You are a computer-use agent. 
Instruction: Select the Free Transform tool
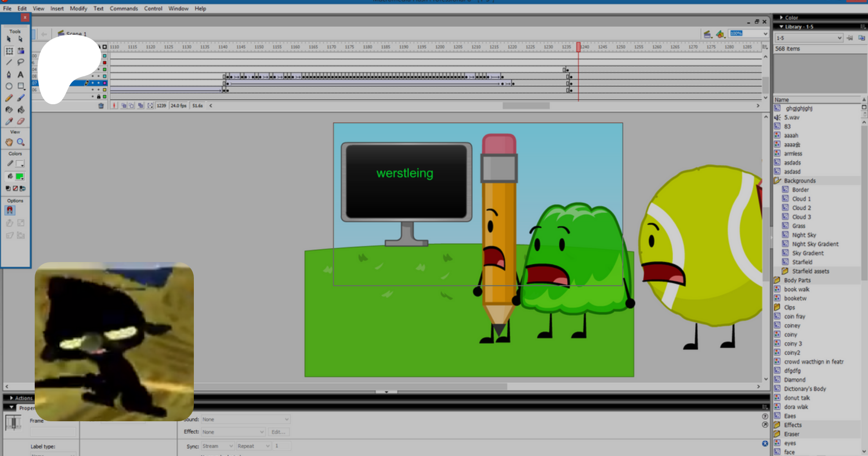(x=9, y=51)
